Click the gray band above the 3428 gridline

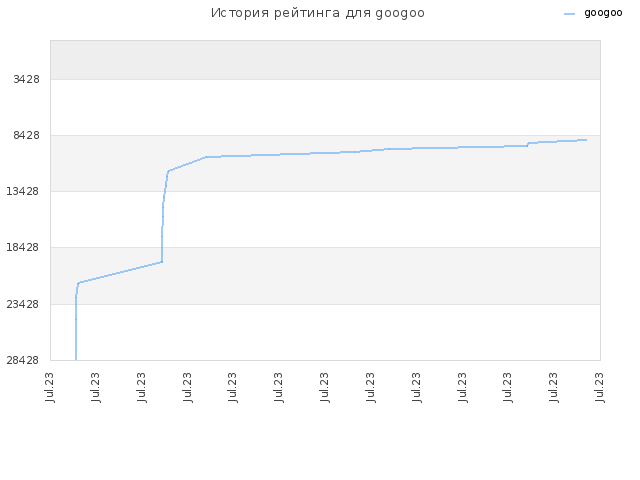click(x=325, y=60)
